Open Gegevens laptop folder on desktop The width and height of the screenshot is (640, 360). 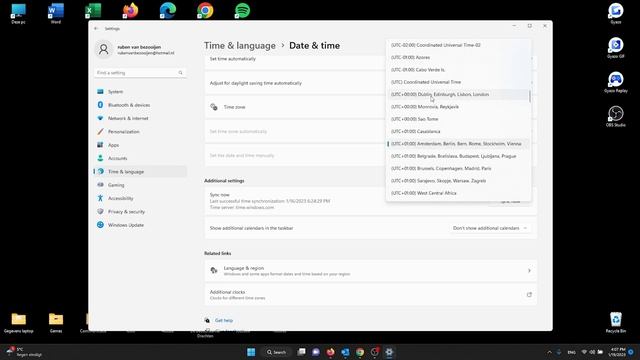[x=19, y=322]
